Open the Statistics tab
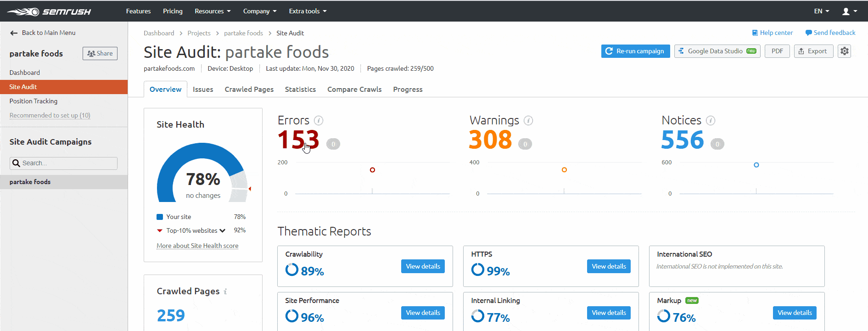Image resolution: width=868 pixels, height=331 pixels. pos(300,89)
